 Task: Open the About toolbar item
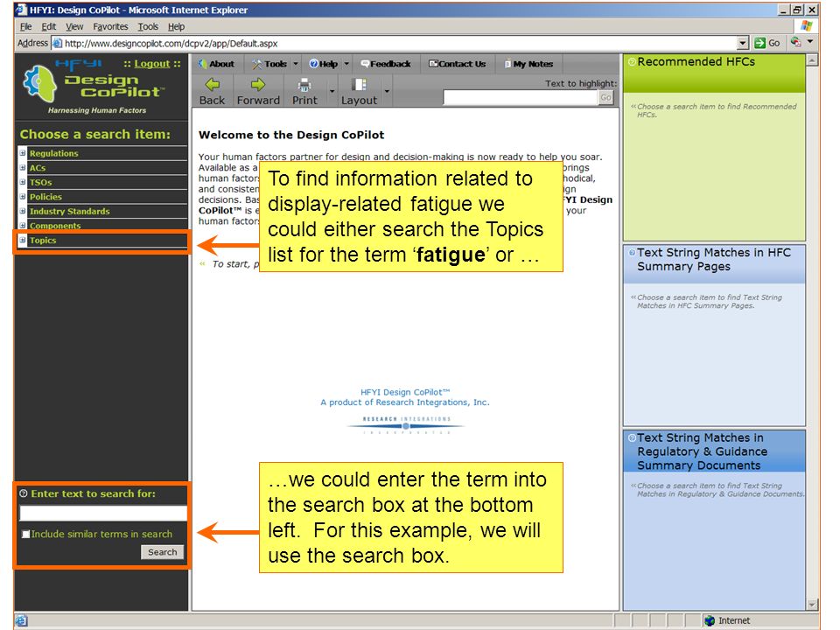tap(217, 64)
